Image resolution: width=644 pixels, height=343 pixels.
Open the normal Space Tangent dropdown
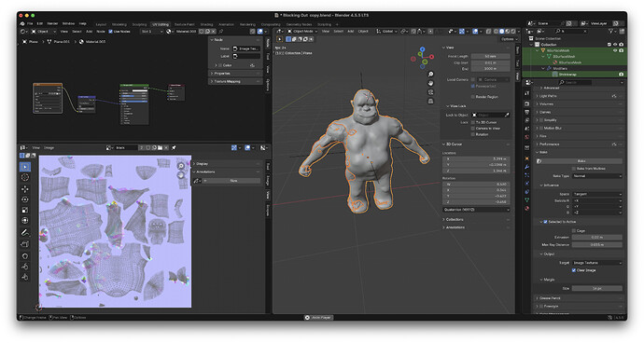coord(596,194)
